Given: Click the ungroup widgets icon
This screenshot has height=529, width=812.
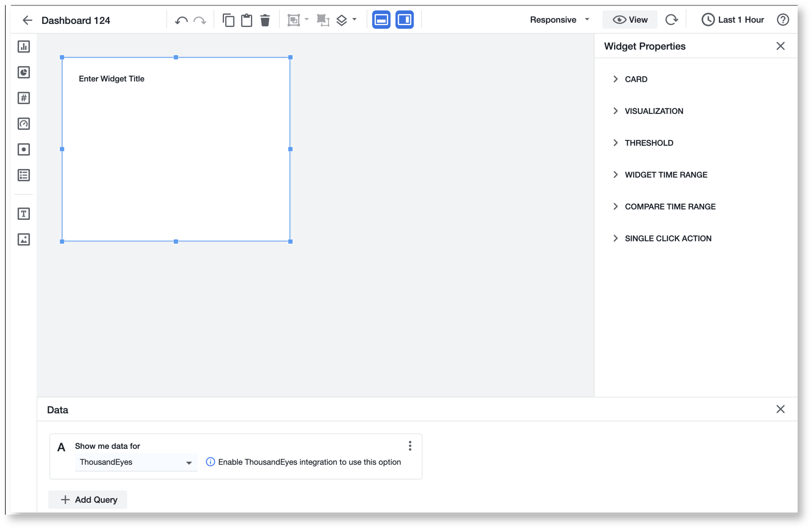Looking at the screenshot, I should (x=323, y=20).
